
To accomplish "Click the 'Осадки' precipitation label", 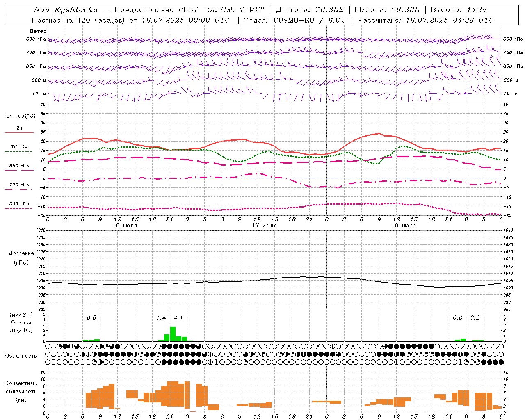I will point(21,322).
